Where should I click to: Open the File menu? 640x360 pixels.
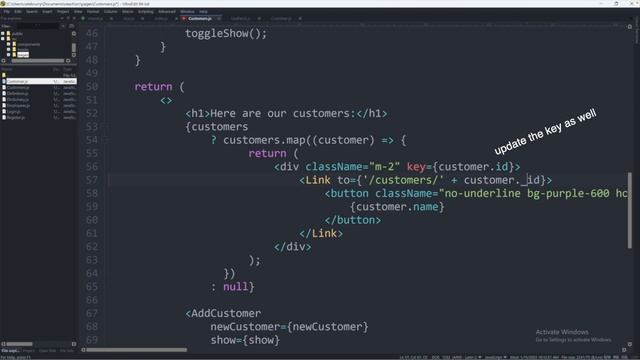(x=7, y=11)
